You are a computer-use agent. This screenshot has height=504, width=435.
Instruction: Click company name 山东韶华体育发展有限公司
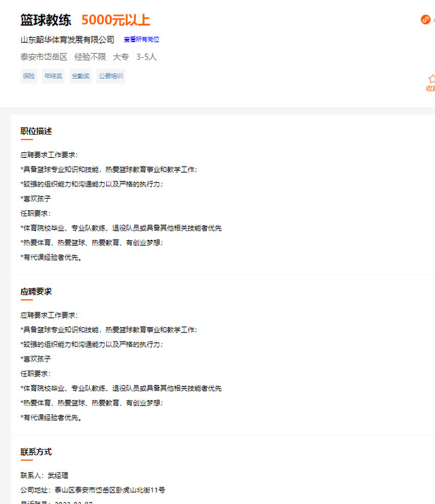(x=67, y=39)
